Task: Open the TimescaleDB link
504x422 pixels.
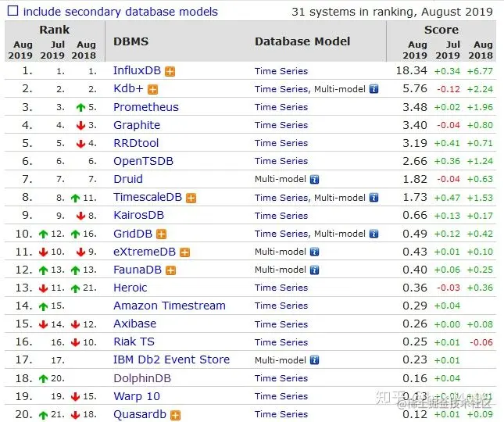Action: (x=148, y=197)
